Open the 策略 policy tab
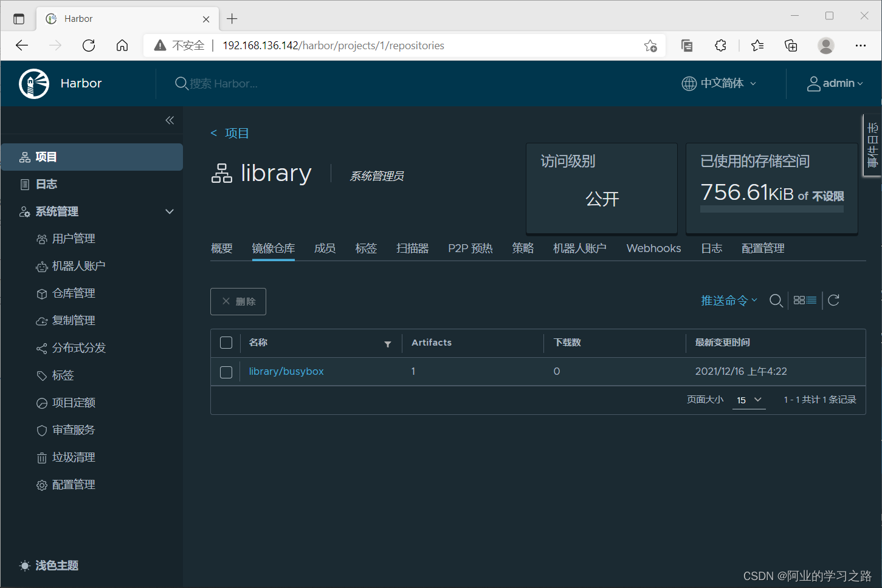 tap(523, 248)
